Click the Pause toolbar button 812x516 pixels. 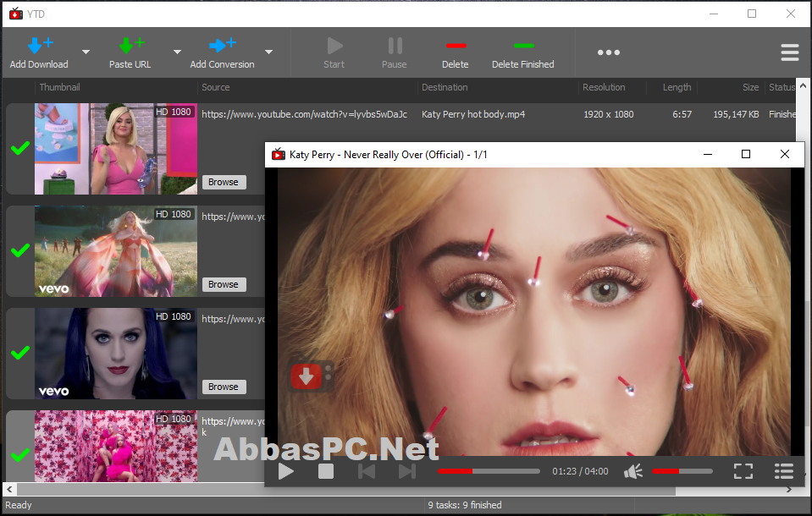point(395,52)
